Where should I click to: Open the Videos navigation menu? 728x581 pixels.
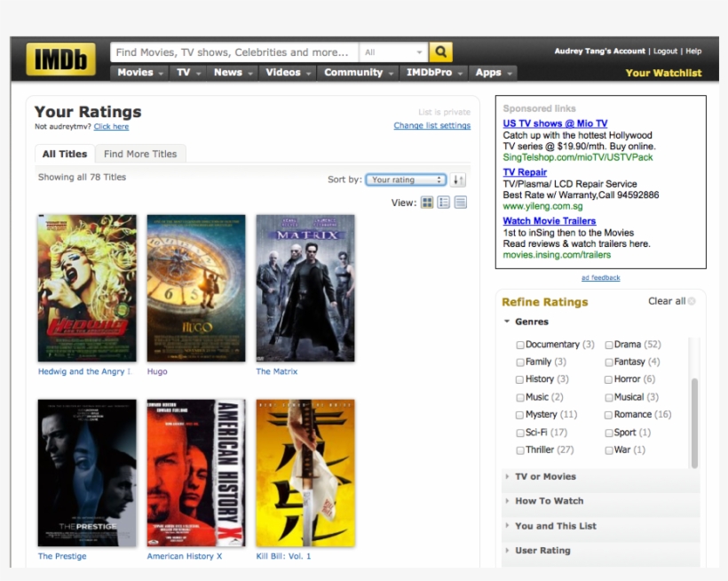pos(288,73)
